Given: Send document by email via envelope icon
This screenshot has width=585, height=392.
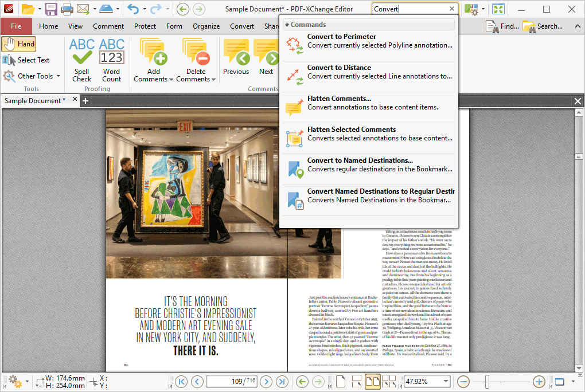Looking at the screenshot, I should [x=83, y=9].
